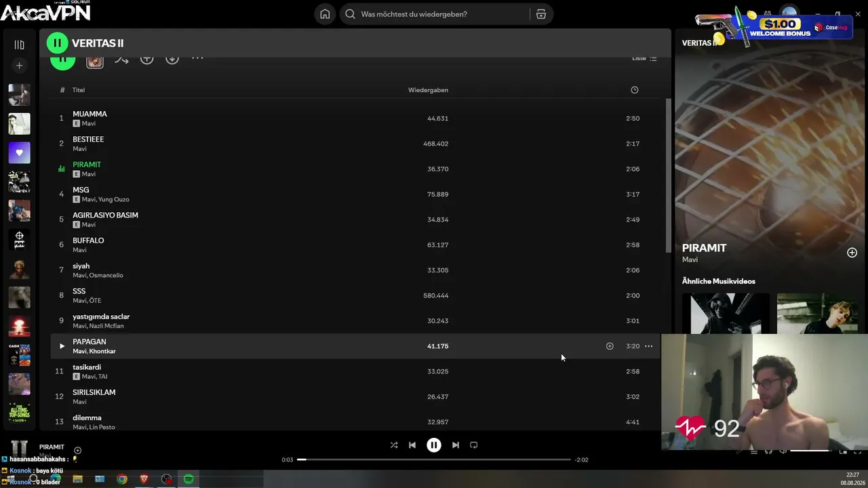This screenshot has width=868, height=488.
Task: Collapse the library sidebar icon
Action: (x=19, y=45)
